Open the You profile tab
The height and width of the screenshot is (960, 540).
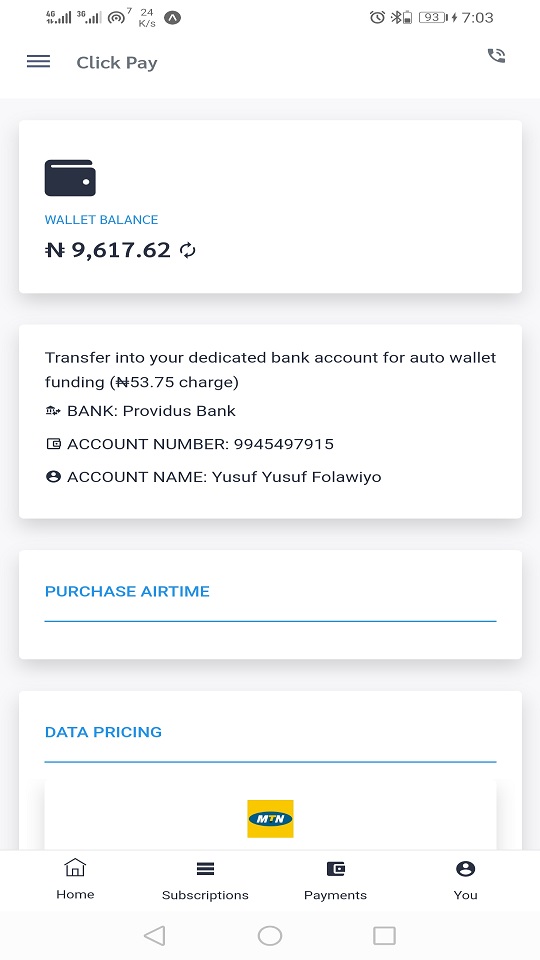click(465, 880)
